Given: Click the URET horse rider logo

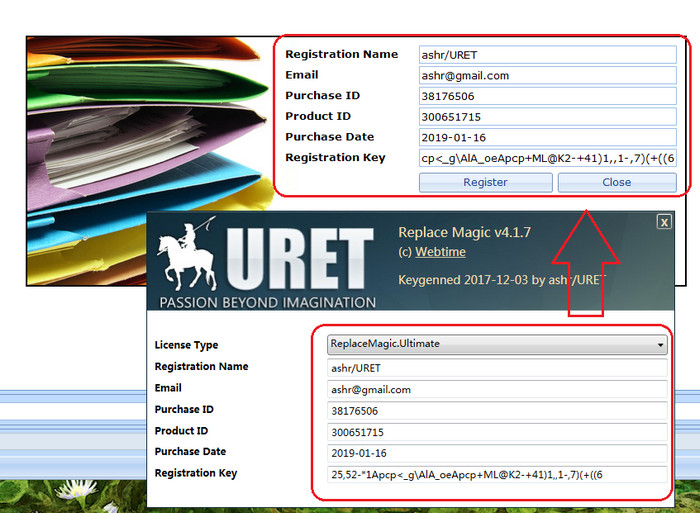Looking at the screenshot, I should pyautogui.click(x=188, y=254).
